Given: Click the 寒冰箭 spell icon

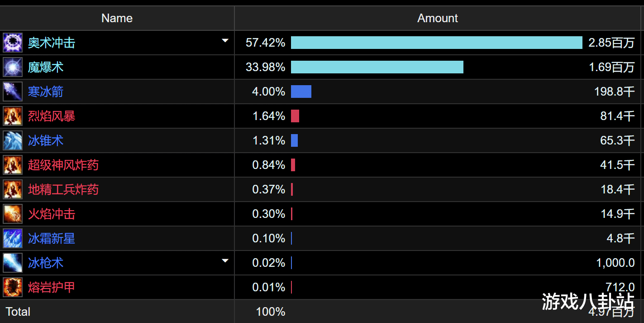Looking at the screenshot, I should (13, 92).
